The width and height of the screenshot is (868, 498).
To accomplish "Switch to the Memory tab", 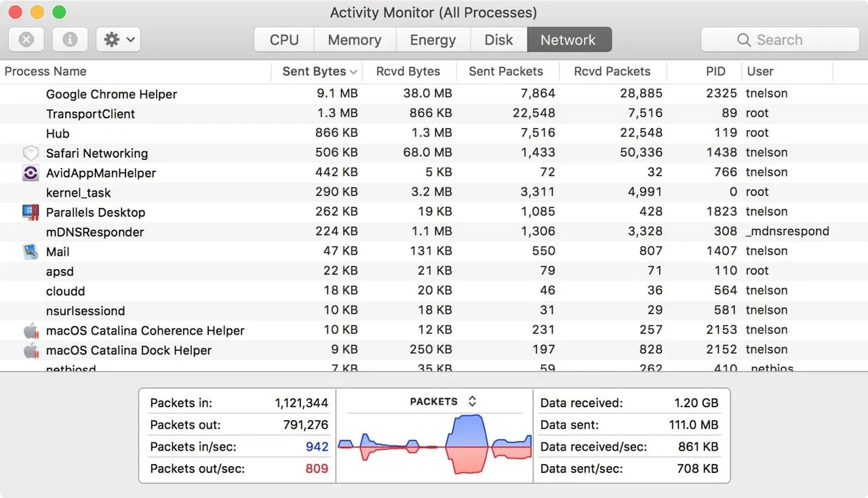I will tap(354, 39).
